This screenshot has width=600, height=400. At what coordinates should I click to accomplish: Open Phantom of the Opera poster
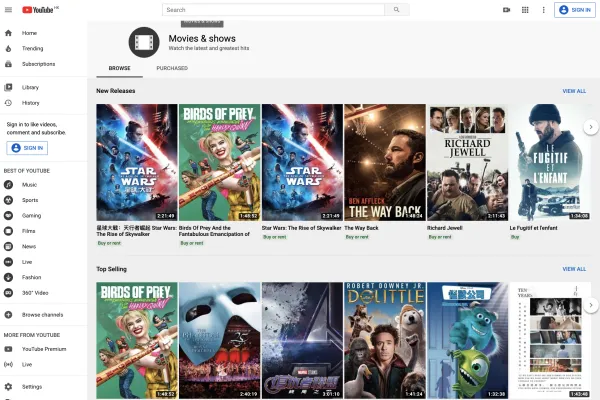(x=219, y=340)
